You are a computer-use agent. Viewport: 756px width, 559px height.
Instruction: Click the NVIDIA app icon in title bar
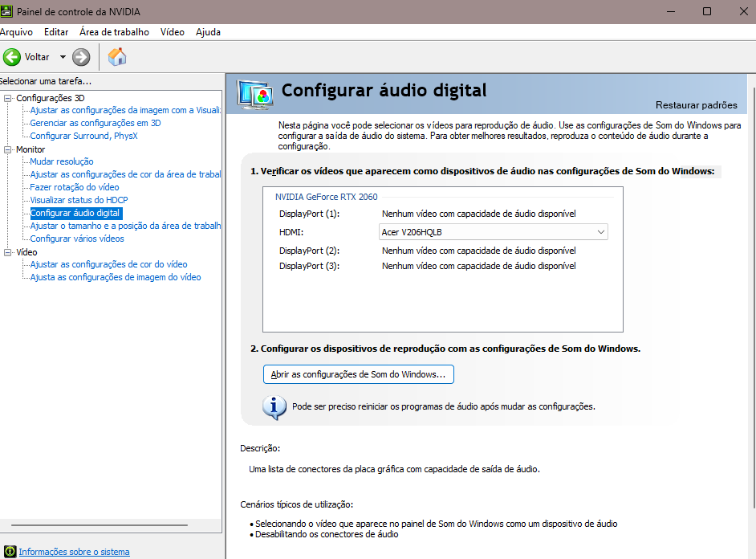[6, 11]
